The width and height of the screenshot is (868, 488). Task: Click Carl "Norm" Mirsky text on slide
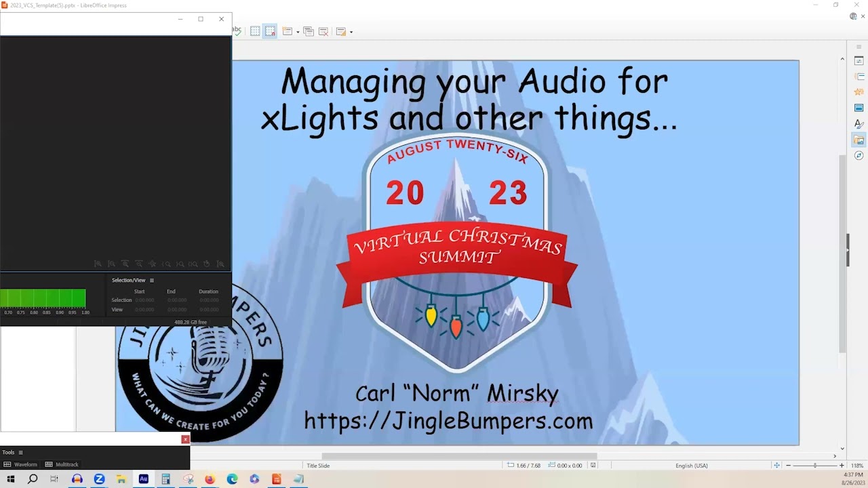click(457, 393)
